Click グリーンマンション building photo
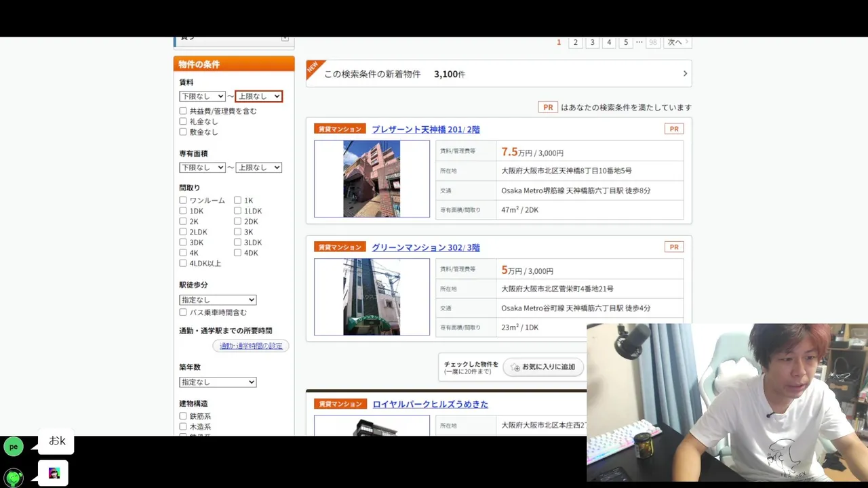The image size is (868, 488). [x=372, y=297]
